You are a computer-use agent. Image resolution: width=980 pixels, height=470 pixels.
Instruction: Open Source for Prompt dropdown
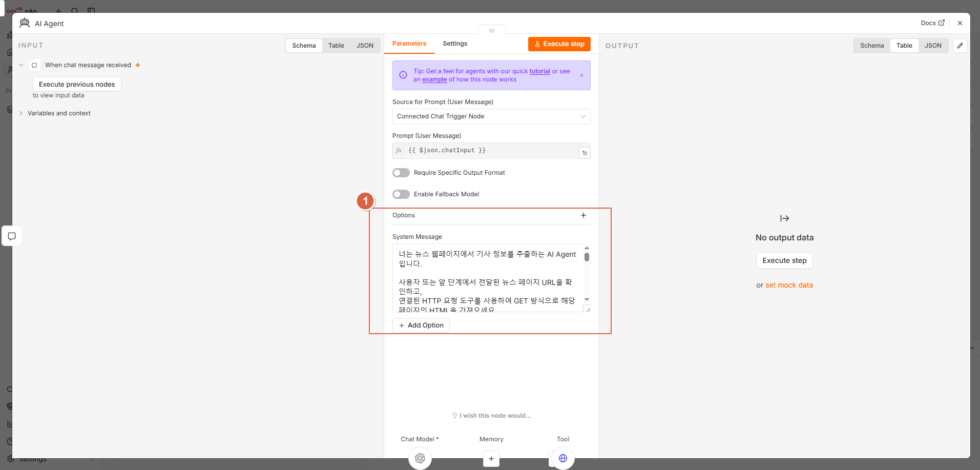[x=491, y=116]
